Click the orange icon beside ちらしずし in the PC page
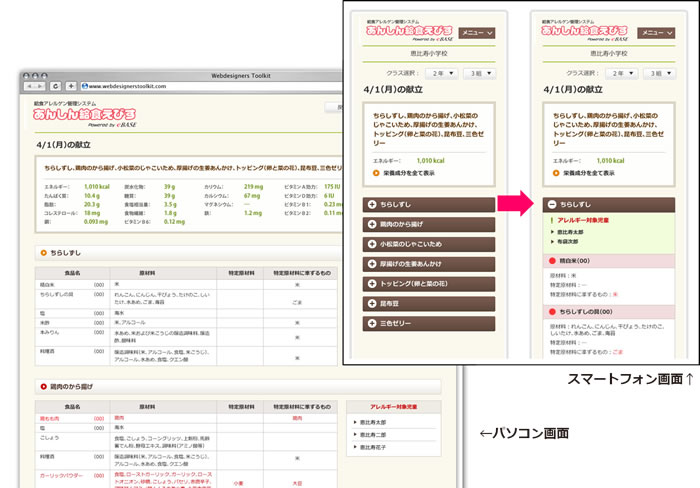700x488 pixels. tap(43, 253)
